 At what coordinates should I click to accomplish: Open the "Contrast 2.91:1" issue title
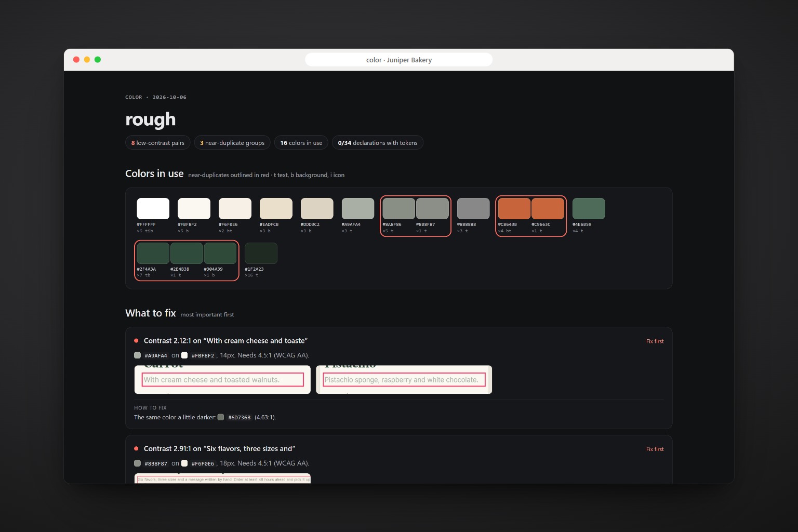[x=220, y=449]
